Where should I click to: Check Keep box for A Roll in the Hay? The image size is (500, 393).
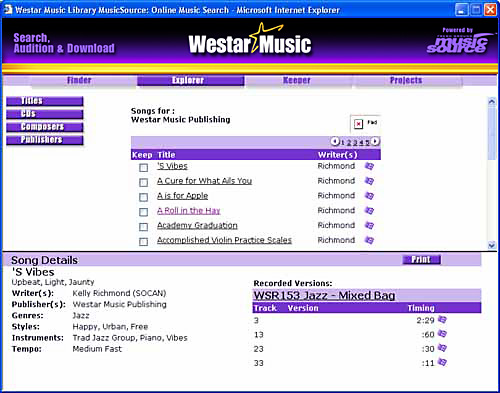pos(143,212)
